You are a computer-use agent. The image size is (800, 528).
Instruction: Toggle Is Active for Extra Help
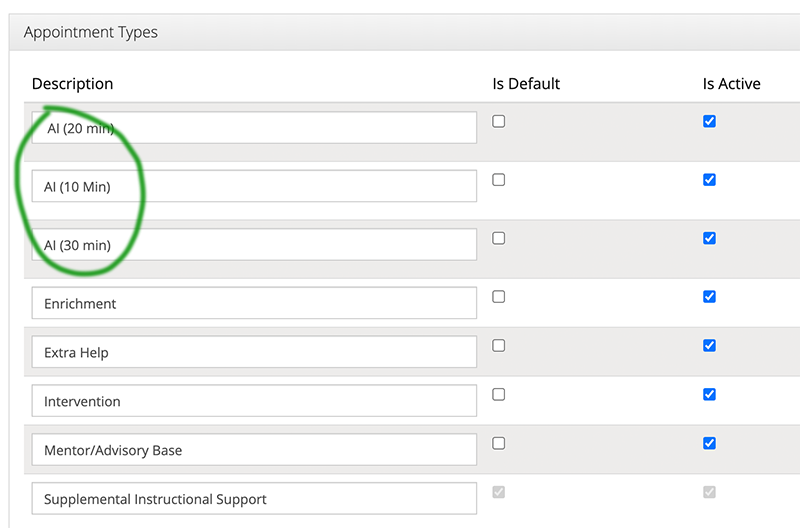point(709,345)
